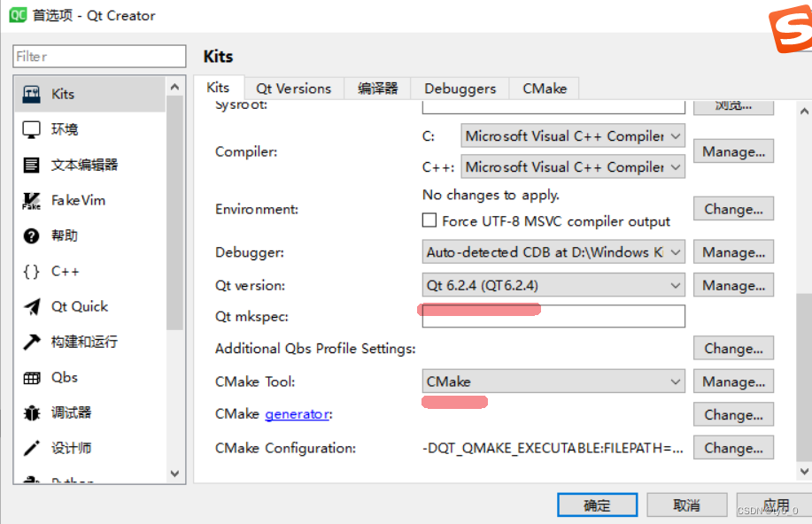Cancel with the 取消 button
The image size is (812, 524).
pyautogui.click(x=686, y=505)
